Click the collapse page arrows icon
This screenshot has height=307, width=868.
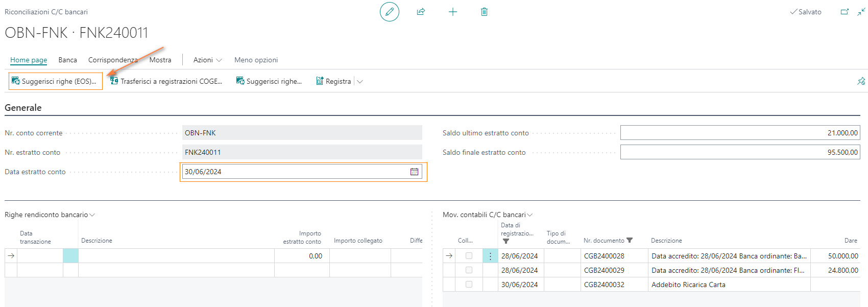tap(861, 12)
